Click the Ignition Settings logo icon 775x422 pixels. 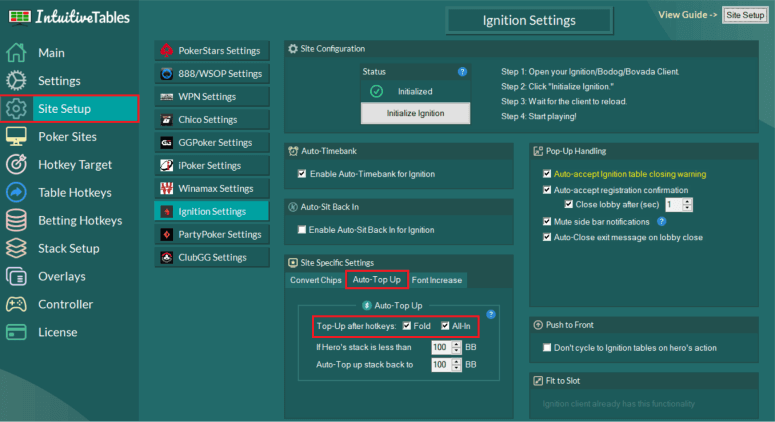click(167, 211)
